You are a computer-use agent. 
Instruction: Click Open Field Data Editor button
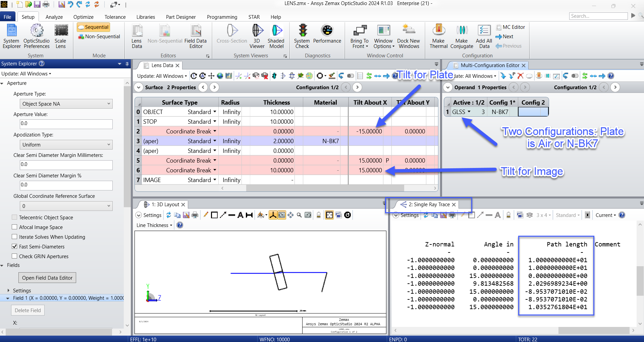click(x=47, y=278)
